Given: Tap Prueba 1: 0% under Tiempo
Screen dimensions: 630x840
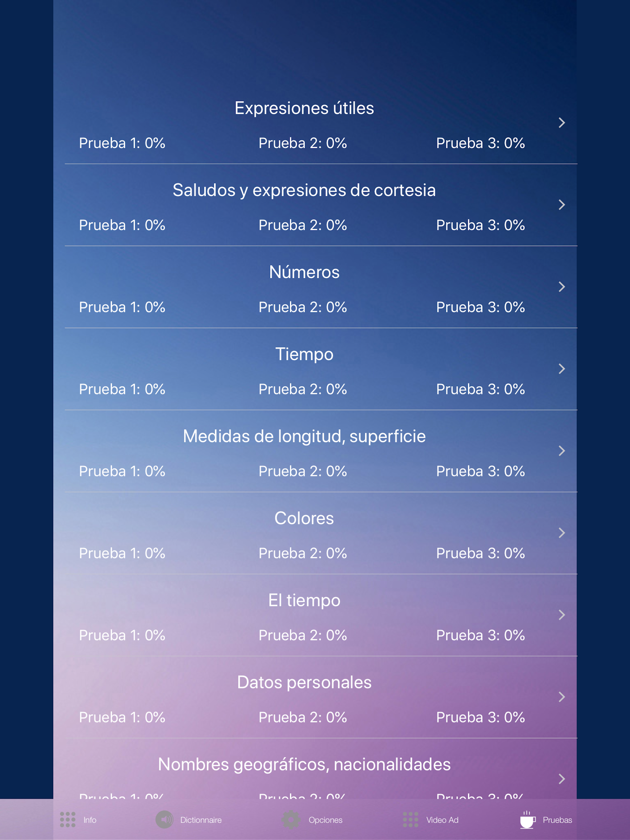Looking at the screenshot, I should tap(122, 389).
